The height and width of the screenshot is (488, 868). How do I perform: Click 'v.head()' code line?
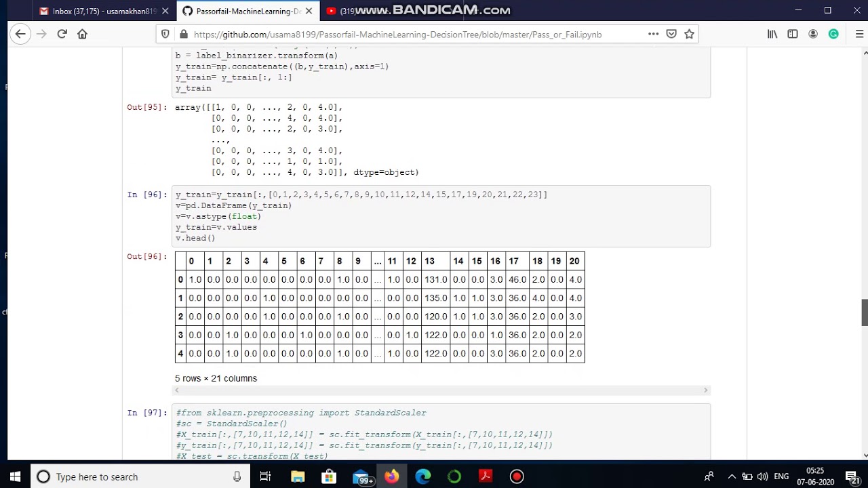click(x=195, y=238)
